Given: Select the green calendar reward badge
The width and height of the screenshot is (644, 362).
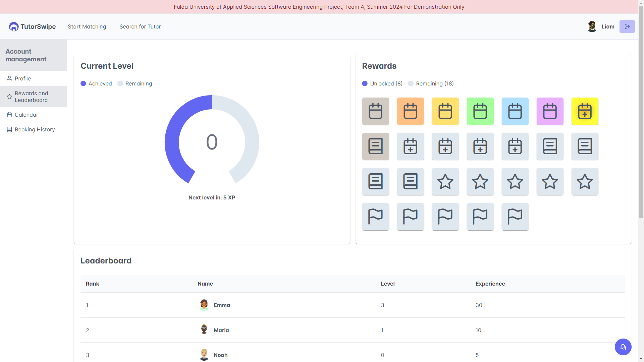Looking at the screenshot, I should click(x=480, y=111).
